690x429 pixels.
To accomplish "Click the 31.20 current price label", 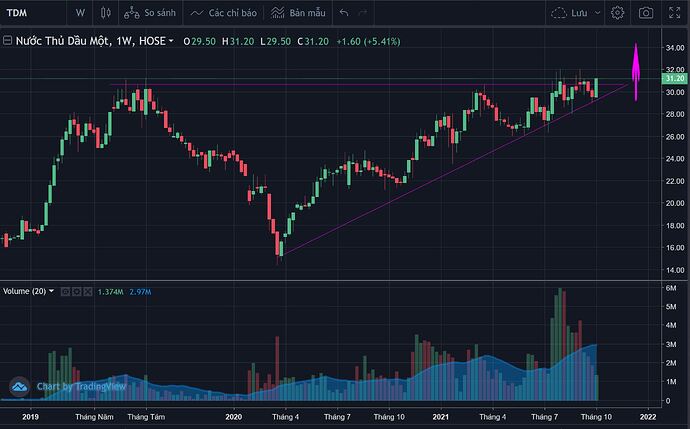I will [x=674, y=79].
